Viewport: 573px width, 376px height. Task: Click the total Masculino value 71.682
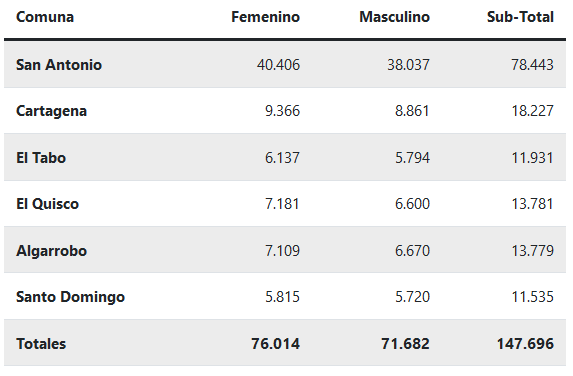click(405, 344)
